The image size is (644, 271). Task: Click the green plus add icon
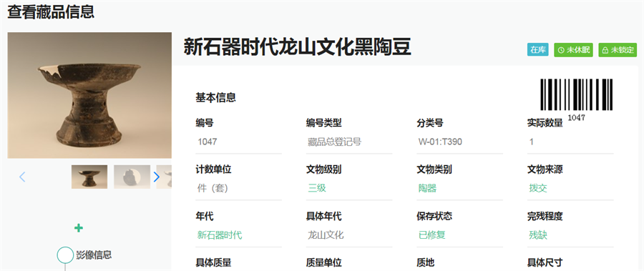tap(79, 228)
